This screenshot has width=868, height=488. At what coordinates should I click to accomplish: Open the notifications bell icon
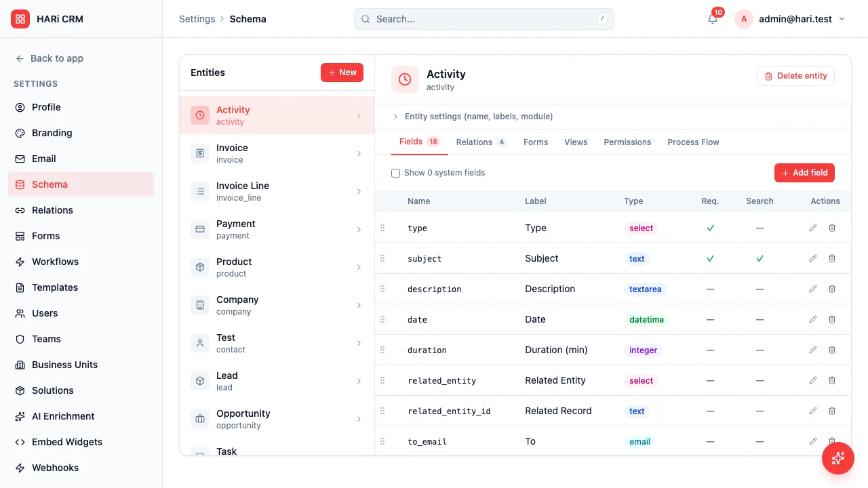[x=712, y=19]
